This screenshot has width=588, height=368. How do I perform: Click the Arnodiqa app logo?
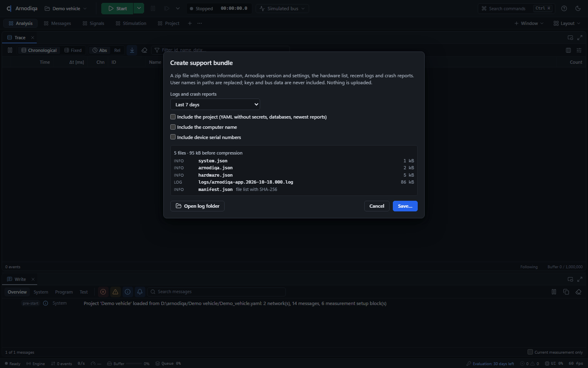9,9
